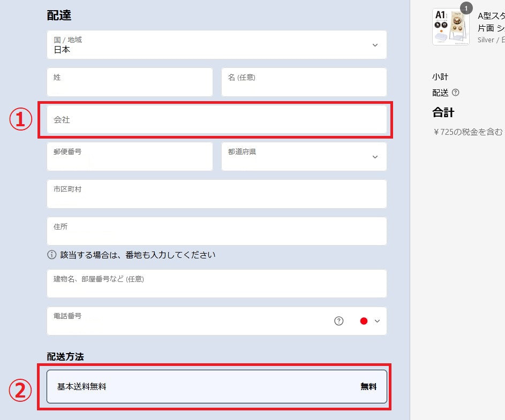Open the A1 sign product thumbnail
505x420 pixels.
[x=450, y=27]
